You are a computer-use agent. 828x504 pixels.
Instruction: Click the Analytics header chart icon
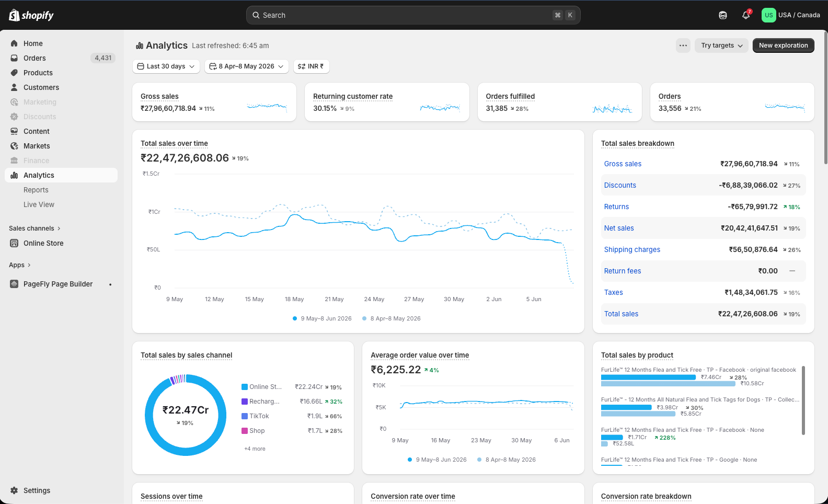[x=140, y=45]
